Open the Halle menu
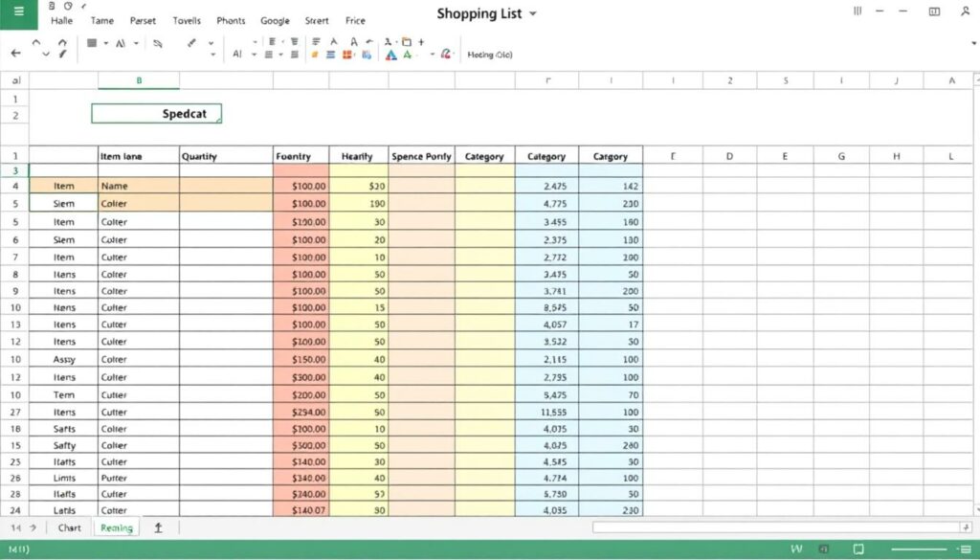980x560 pixels. 62,21
